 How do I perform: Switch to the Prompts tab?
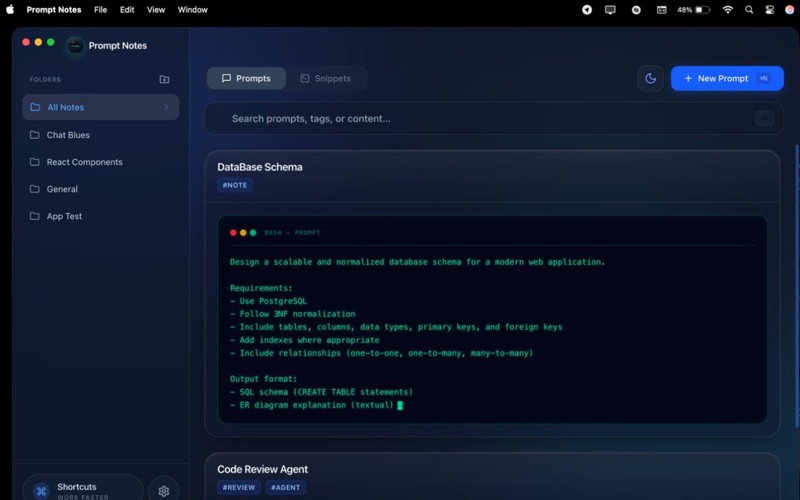click(246, 78)
